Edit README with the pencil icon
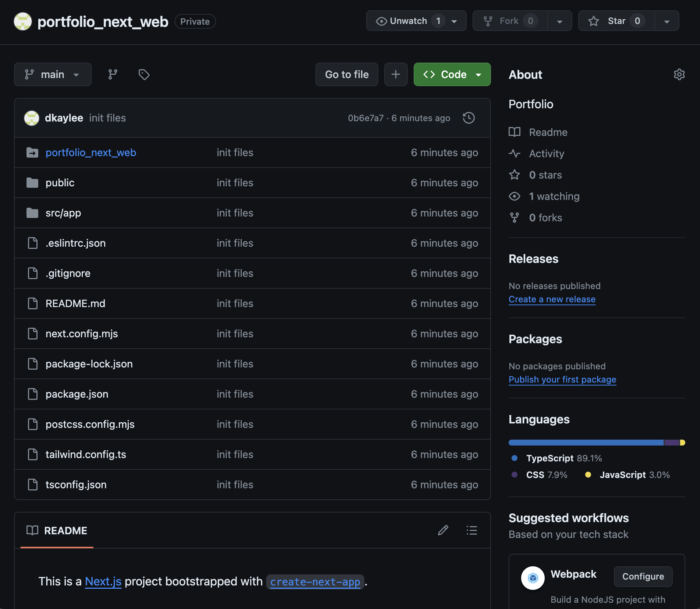The width and height of the screenshot is (700, 609). click(443, 530)
